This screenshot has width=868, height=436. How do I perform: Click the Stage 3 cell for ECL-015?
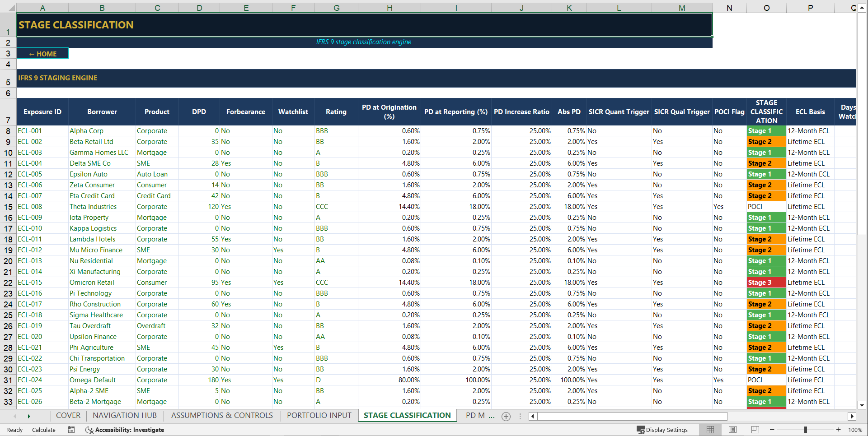(766, 283)
